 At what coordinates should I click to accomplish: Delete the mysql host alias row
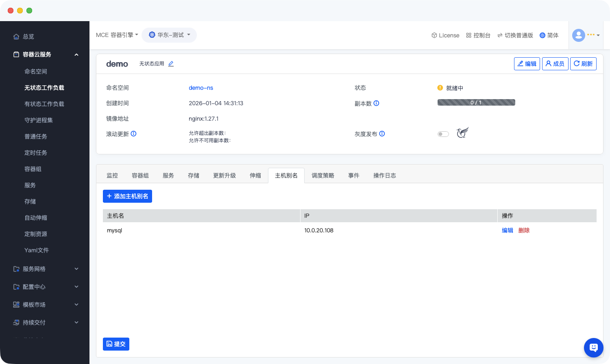pyautogui.click(x=524, y=230)
